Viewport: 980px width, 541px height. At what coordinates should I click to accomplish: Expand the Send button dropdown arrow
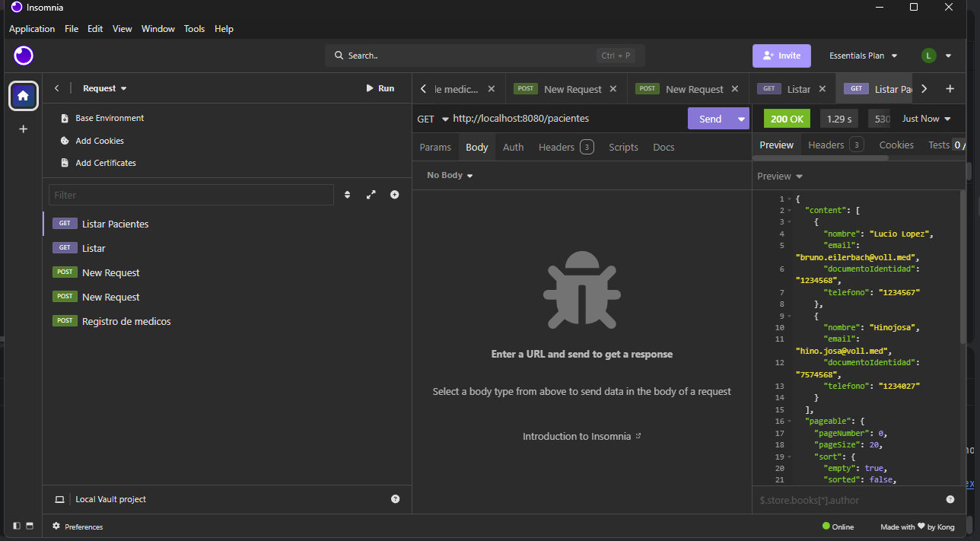[742, 119]
